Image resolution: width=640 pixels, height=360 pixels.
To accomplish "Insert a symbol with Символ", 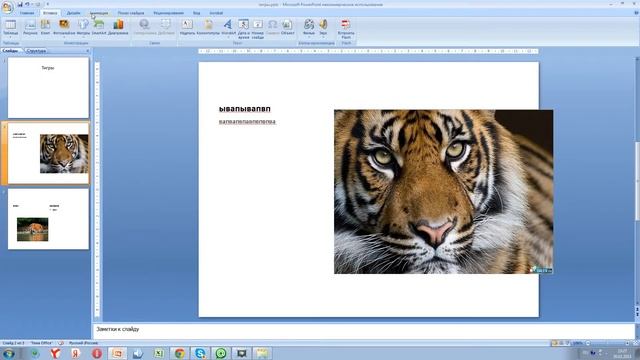I will (272, 27).
